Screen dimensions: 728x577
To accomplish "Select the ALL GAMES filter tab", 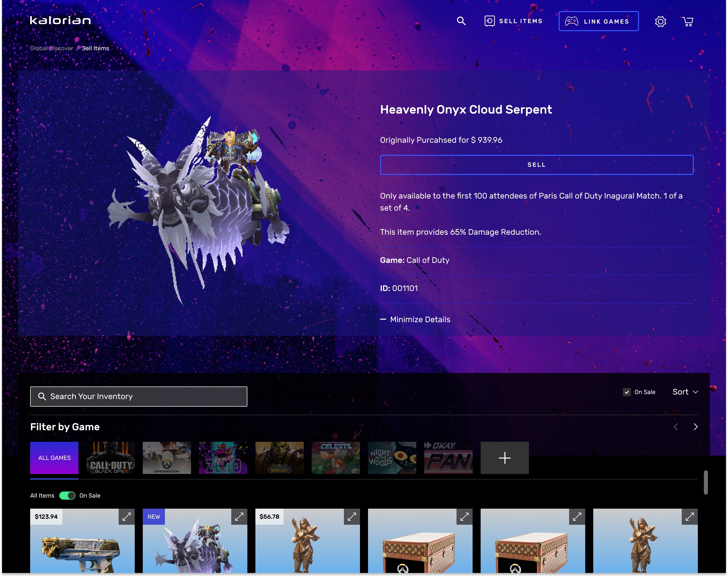I will point(54,458).
